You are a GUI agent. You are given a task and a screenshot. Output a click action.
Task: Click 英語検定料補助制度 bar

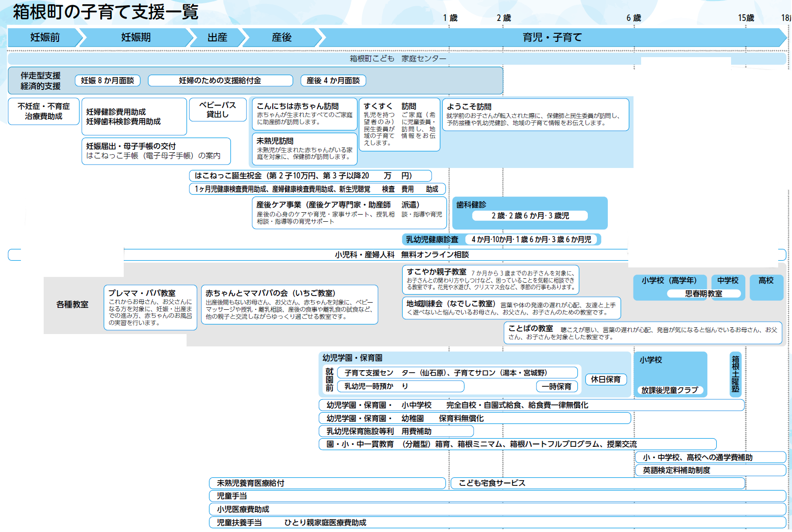tap(711, 470)
